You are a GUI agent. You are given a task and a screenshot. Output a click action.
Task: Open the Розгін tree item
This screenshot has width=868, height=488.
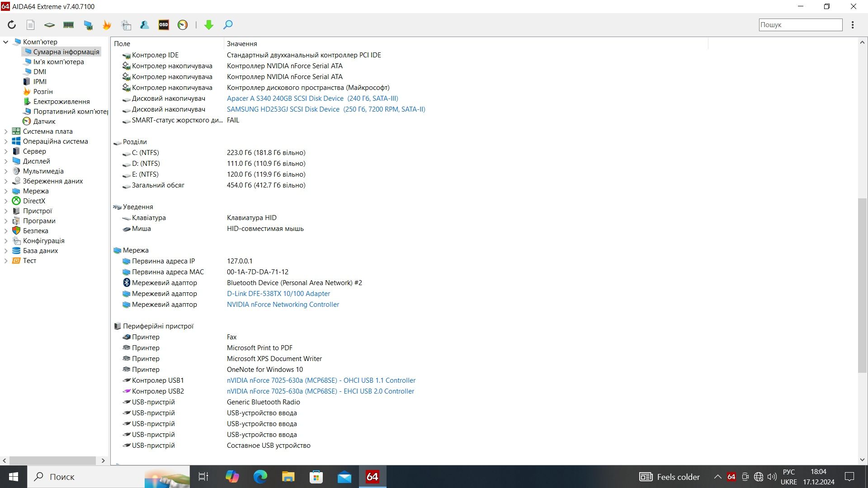pyautogui.click(x=43, y=92)
